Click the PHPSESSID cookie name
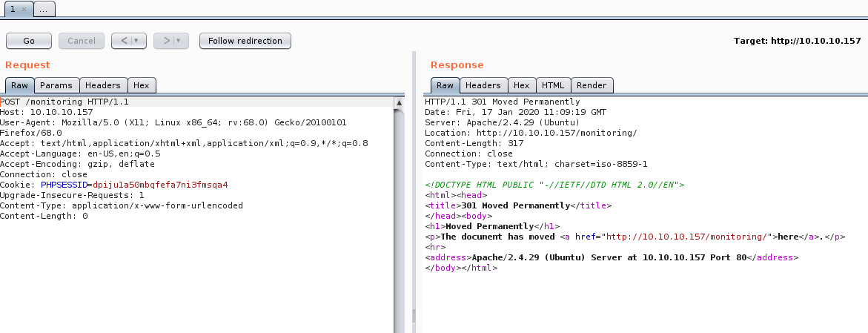Image resolution: width=868 pixels, height=333 pixels. pyautogui.click(x=64, y=185)
